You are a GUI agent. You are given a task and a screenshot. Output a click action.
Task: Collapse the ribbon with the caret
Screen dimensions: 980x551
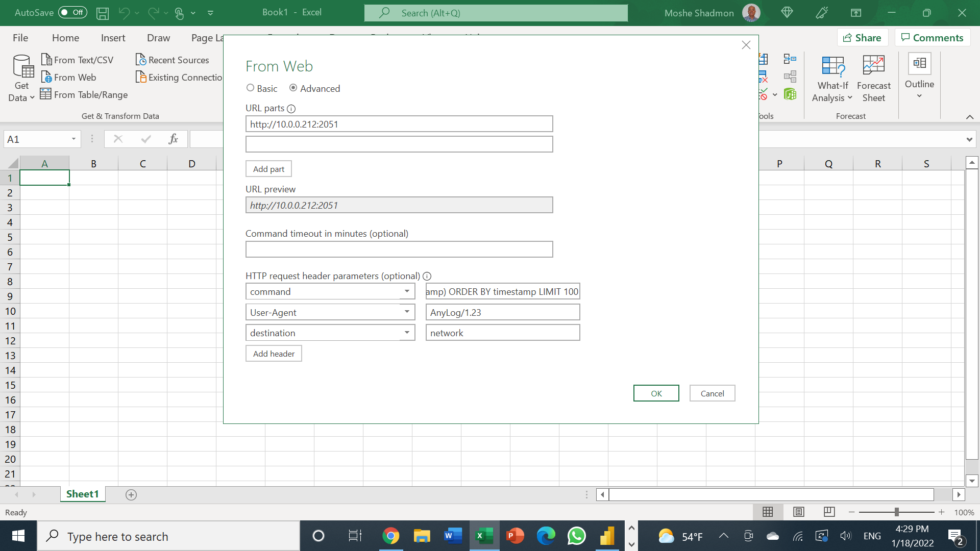(970, 117)
